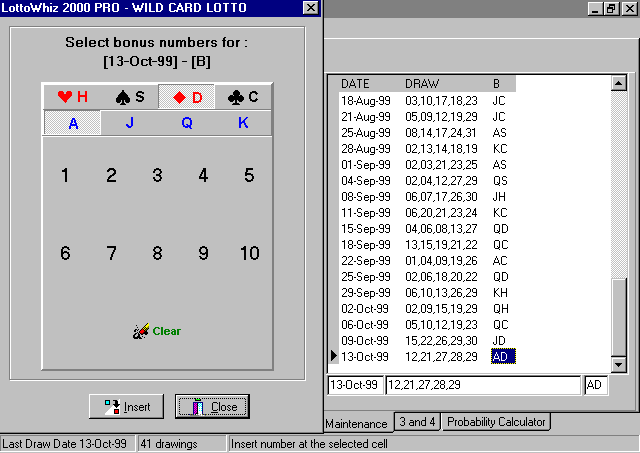Click the 13-Oct-99 date cell in list
This screenshot has width=640, height=453.
pyautogui.click(x=364, y=357)
